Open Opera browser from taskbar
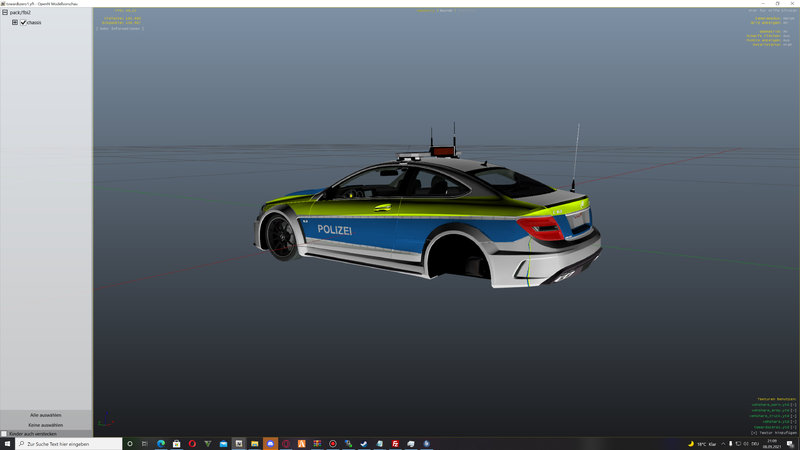This screenshot has height=450, width=800. coord(192,444)
